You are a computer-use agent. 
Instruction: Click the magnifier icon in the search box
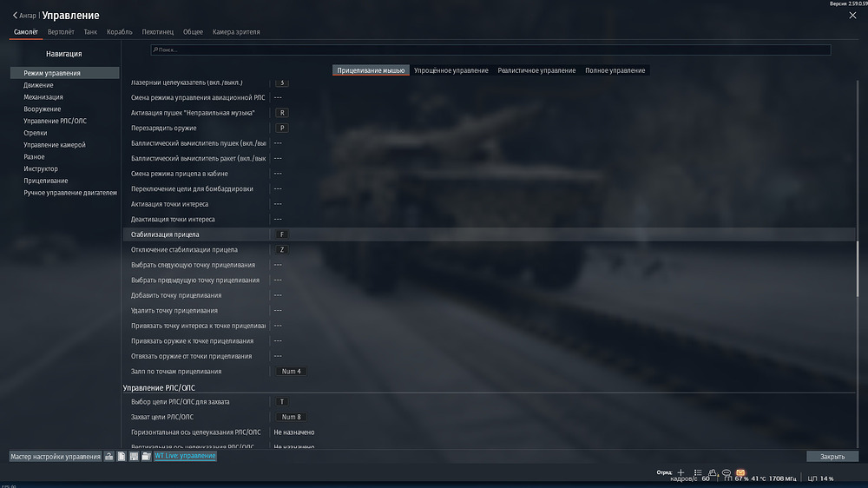point(155,49)
